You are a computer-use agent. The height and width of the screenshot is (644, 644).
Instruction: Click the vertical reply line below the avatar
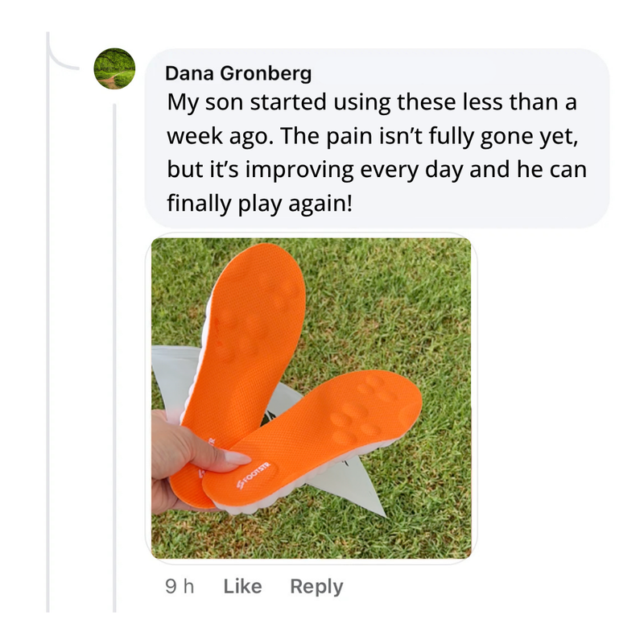coord(114,357)
